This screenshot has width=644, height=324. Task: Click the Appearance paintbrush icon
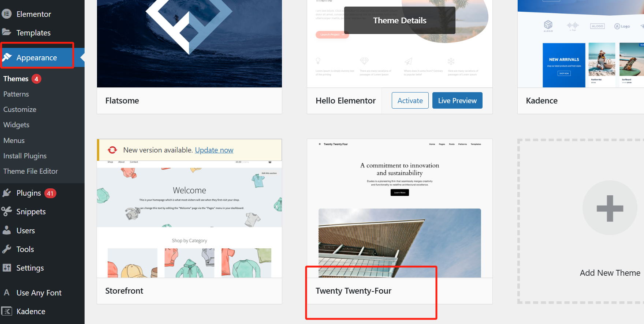pos(7,57)
